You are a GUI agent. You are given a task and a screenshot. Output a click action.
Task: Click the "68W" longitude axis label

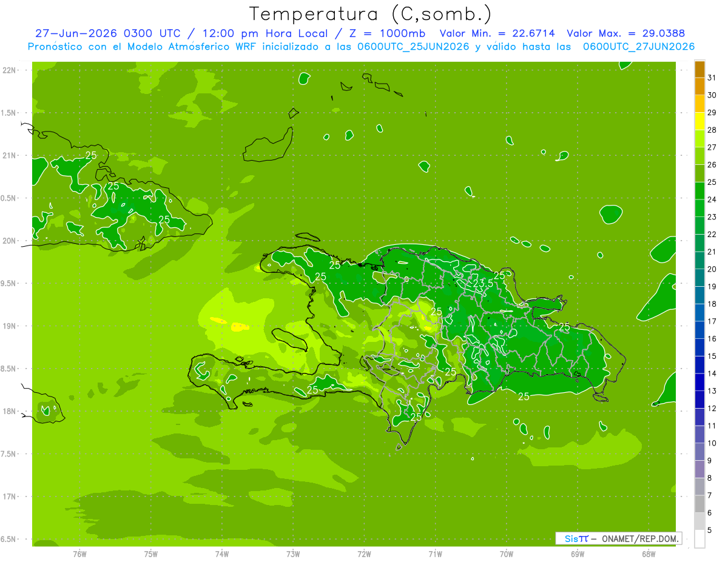(649, 554)
